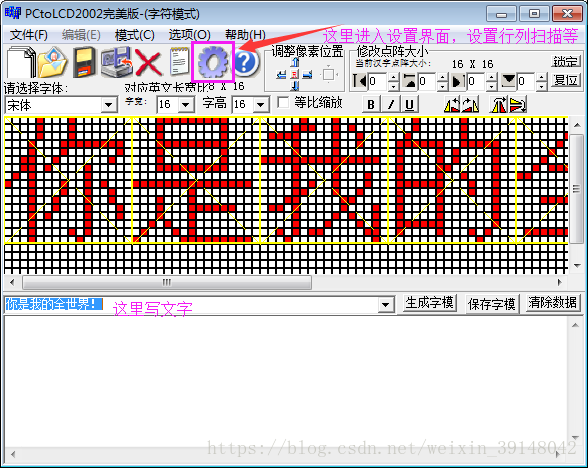Click the left margin value field

(377, 81)
